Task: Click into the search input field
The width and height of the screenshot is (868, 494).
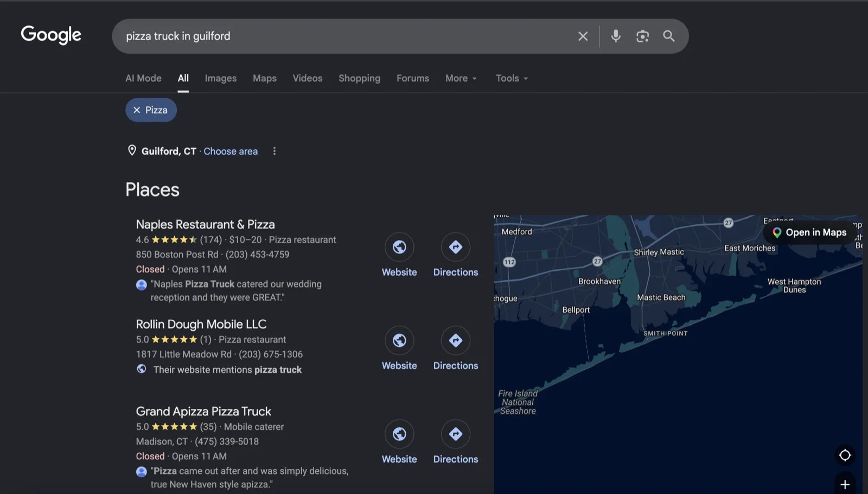Action: [x=347, y=36]
